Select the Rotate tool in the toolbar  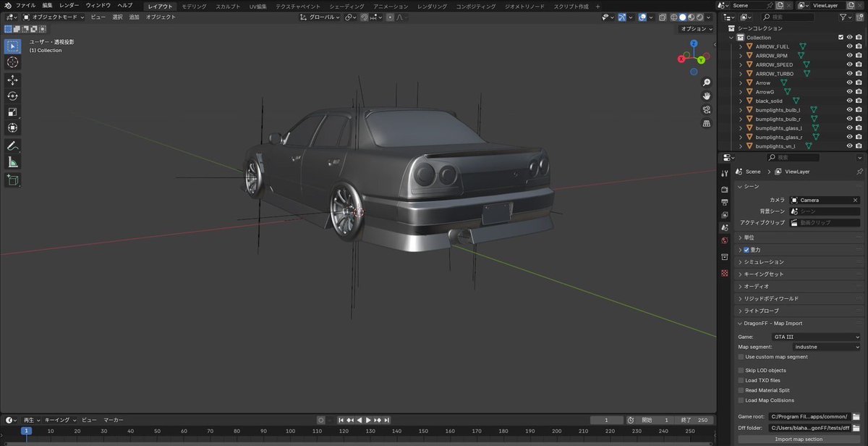pos(12,96)
